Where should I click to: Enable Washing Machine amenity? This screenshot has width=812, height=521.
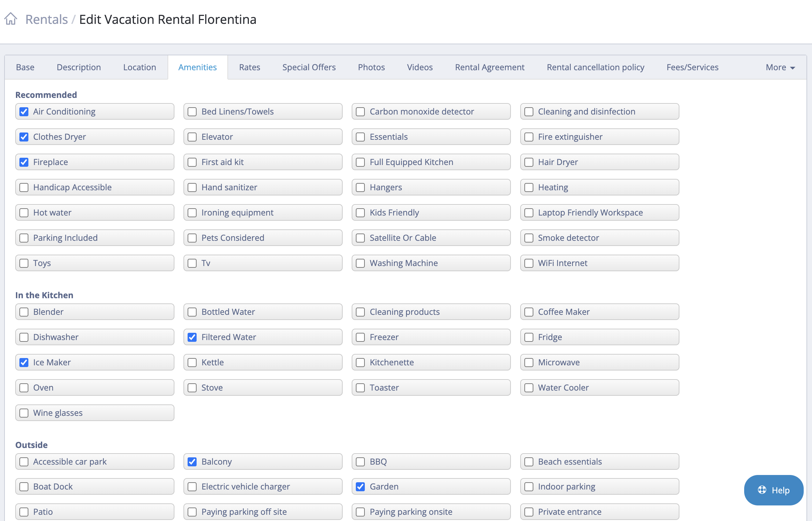point(360,263)
